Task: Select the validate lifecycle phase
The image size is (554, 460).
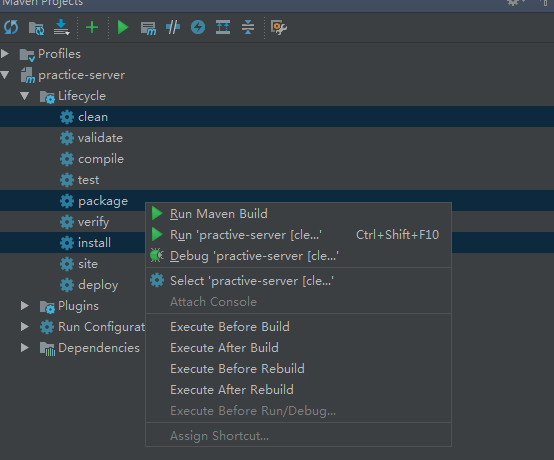Action: pyautogui.click(x=100, y=138)
